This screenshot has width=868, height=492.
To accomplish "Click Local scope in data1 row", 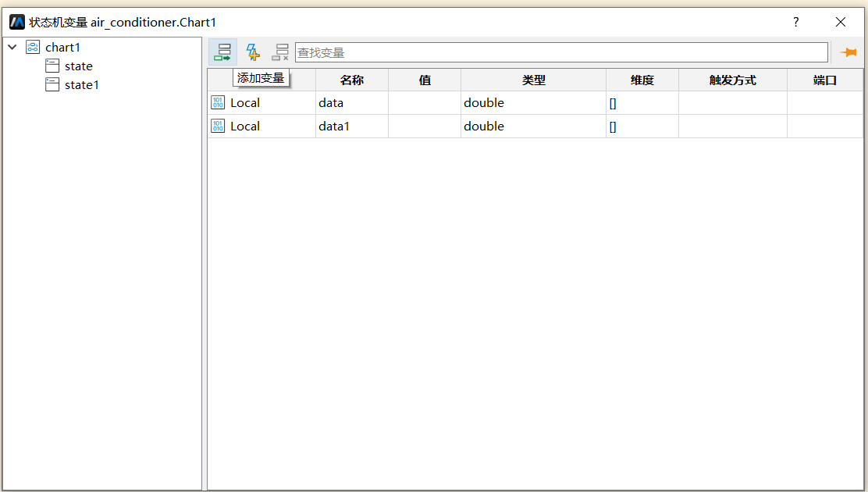I will [x=245, y=127].
